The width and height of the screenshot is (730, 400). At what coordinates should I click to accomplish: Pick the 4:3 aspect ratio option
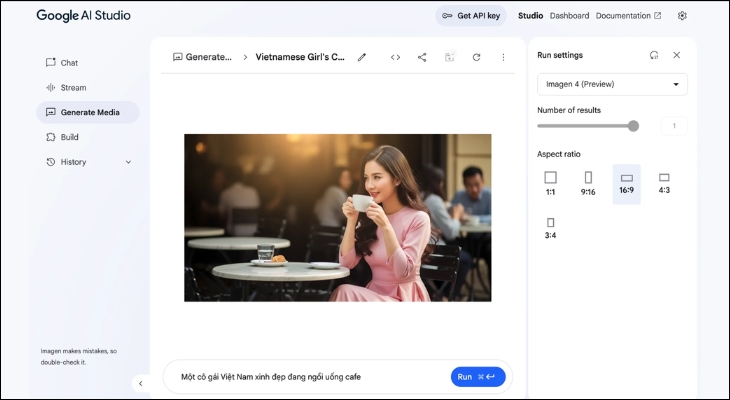664,183
